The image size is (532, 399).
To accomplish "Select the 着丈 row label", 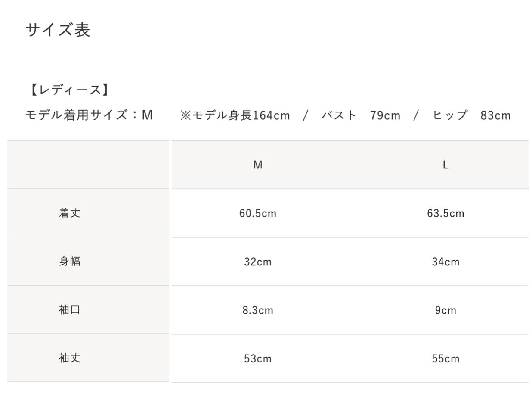I will [x=70, y=213].
